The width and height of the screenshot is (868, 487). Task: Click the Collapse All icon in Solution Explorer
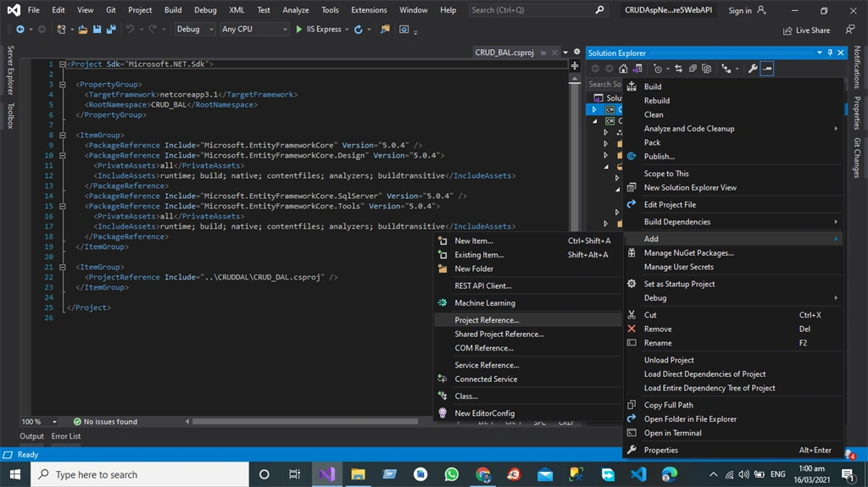pos(693,69)
